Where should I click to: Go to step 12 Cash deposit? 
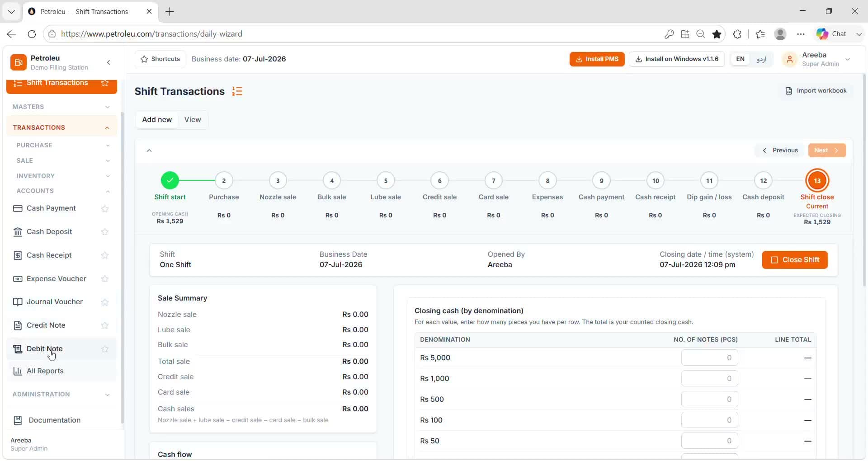(x=763, y=180)
